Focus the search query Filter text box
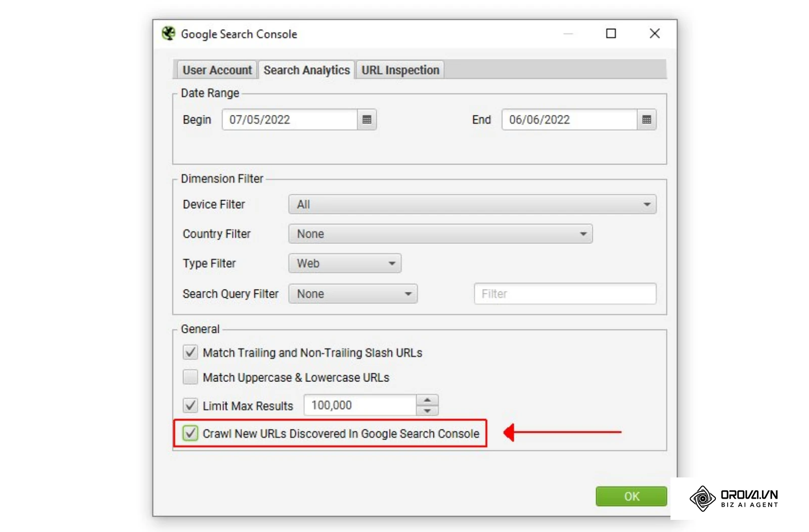The image size is (809, 532). 565,294
